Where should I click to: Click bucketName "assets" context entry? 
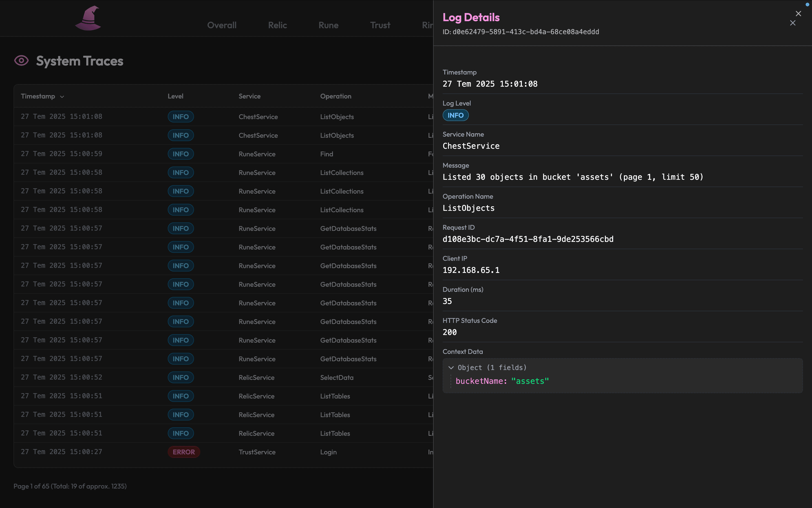[x=502, y=381]
